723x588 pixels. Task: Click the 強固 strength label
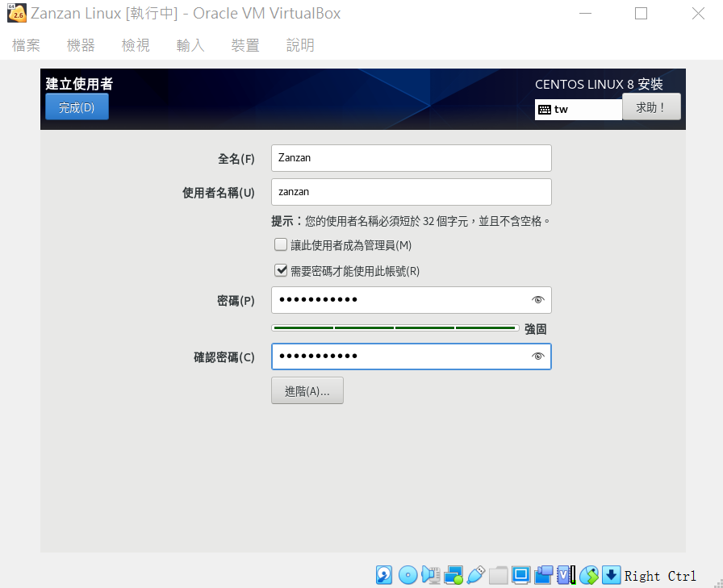(x=535, y=329)
